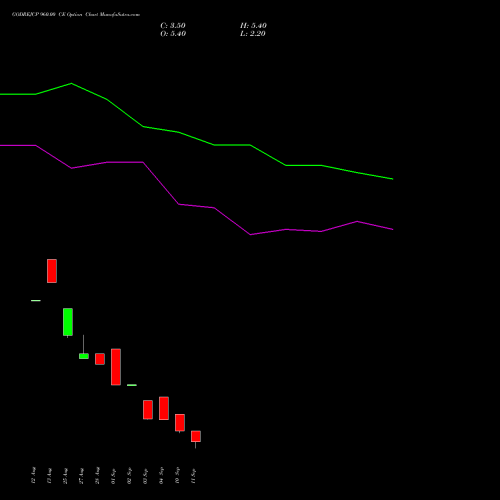Click the 11 Sep date label
The image size is (500, 500).
[x=193, y=476]
